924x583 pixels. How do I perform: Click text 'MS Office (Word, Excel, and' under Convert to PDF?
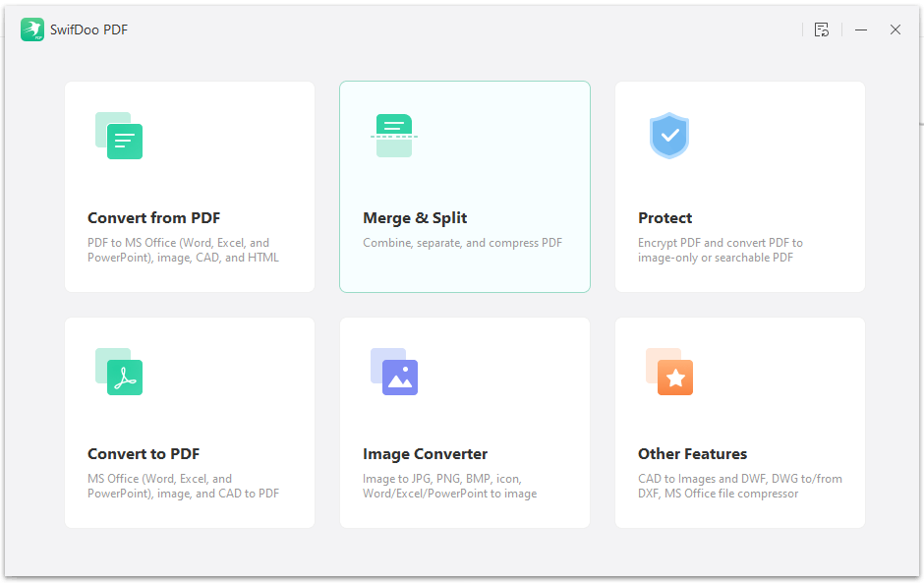[159, 479]
